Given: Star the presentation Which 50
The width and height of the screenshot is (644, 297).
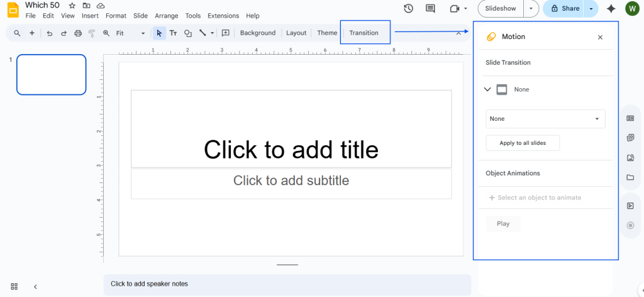Looking at the screenshot, I should click(72, 6).
